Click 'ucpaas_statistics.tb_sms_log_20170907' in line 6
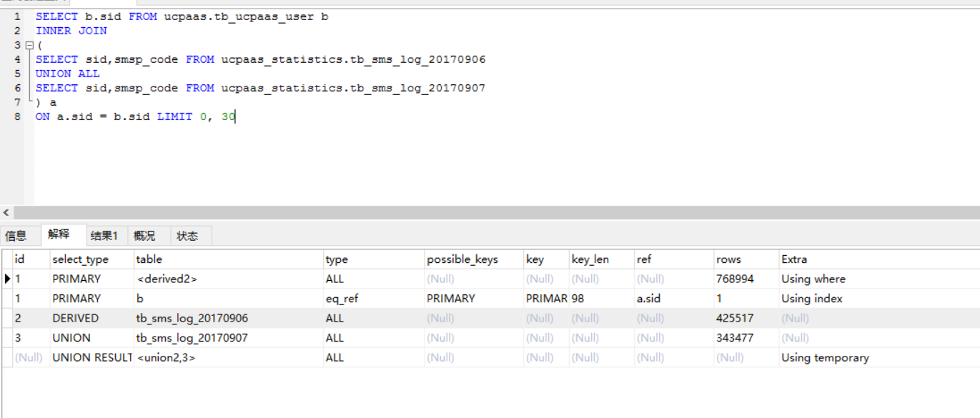980x418 pixels. pyautogui.click(x=354, y=88)
